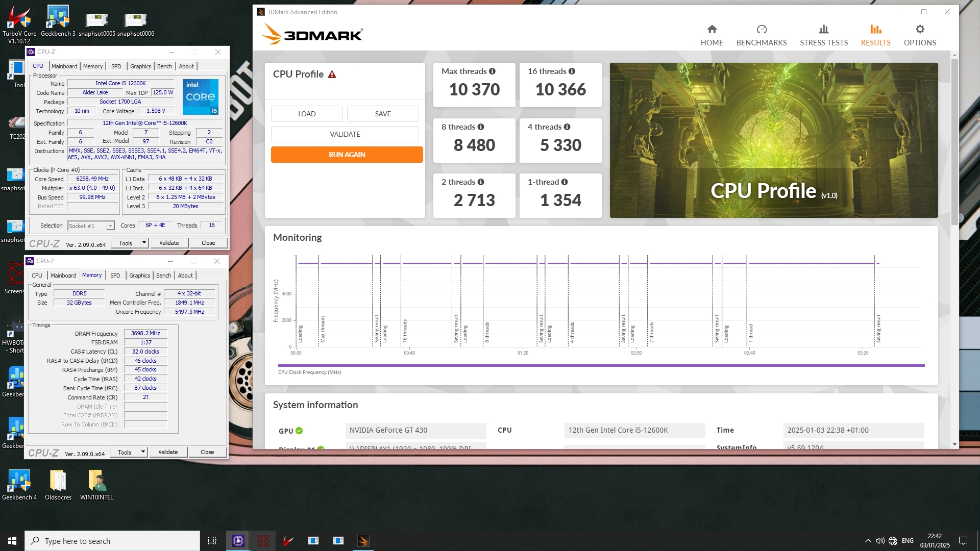Click the 2 threads info icon
The width and height of the screenshot is (980, 551).
[x=481, y=182]
